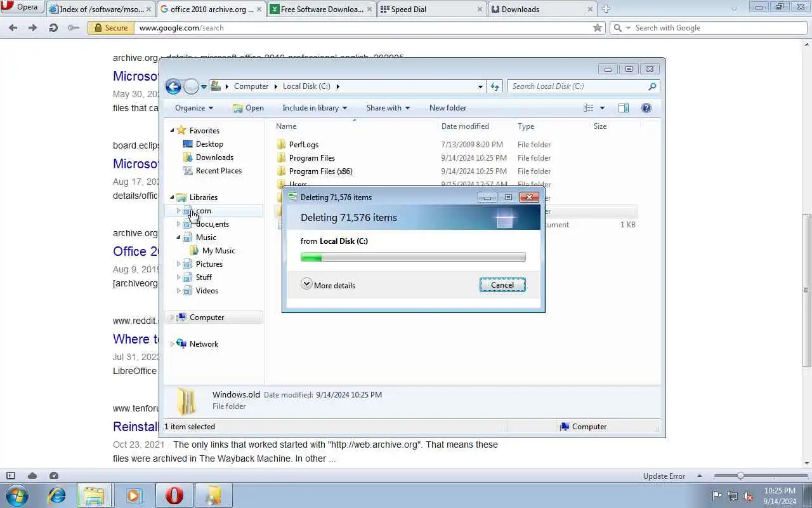Image resolution: width=812 pixels, height=508 pixels.
Task: Click the Windows Explorer taskbar button
Action: tap(95, 495)
